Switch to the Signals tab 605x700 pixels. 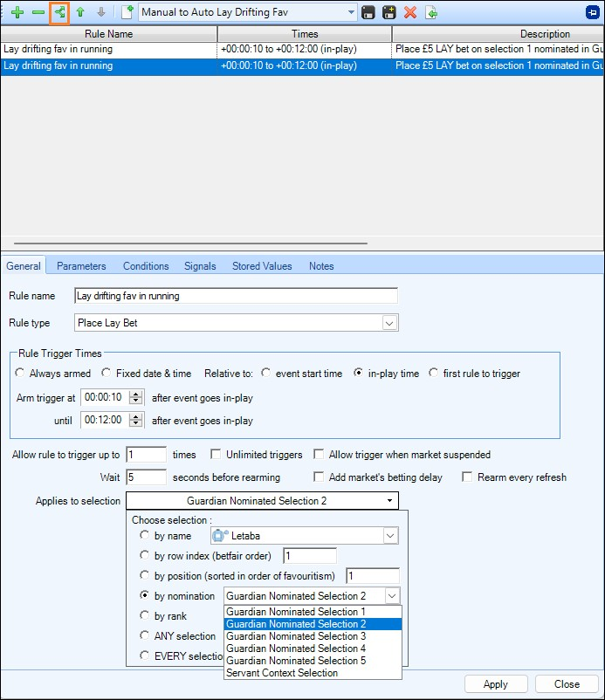pos(200,266)
